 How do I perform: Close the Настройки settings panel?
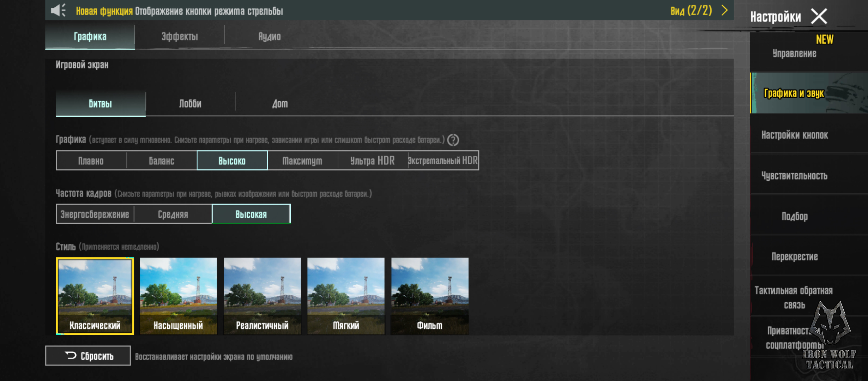click(x=819, y=16)
